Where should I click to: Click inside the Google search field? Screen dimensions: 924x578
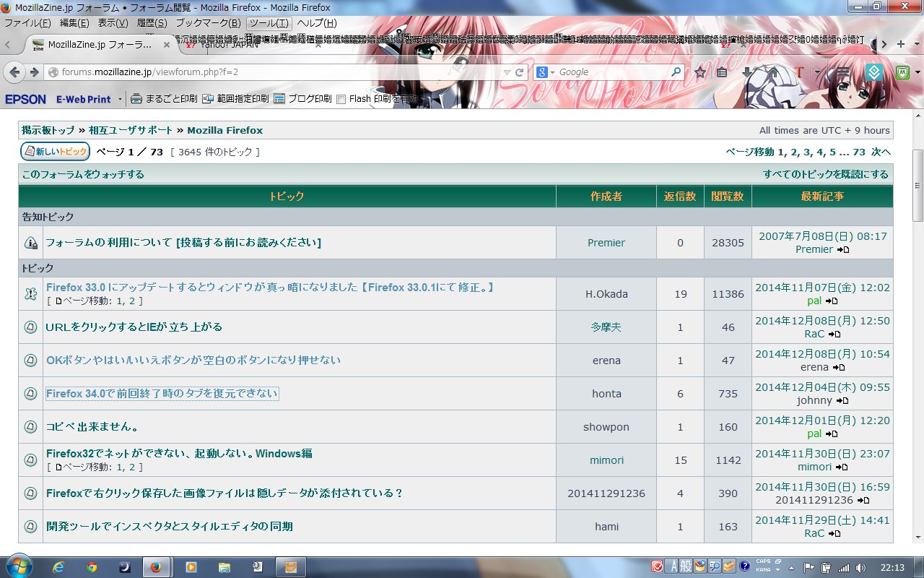tap(612, 72)
